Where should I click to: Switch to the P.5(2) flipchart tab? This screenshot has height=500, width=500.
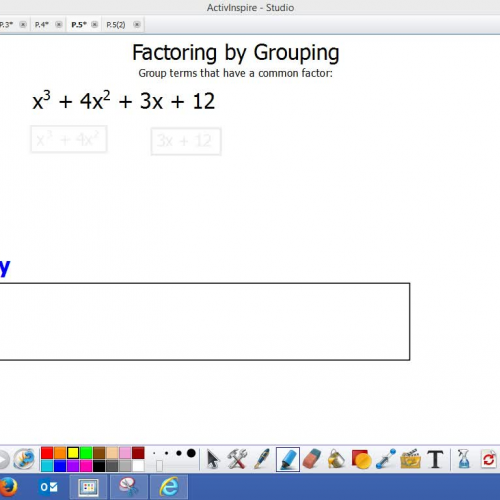(x=116, y=25)
